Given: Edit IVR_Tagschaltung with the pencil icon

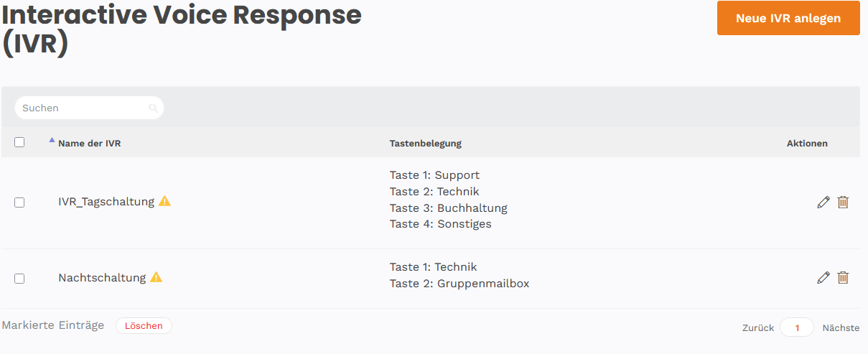Looking at the screenshot, I should point(823,202).
